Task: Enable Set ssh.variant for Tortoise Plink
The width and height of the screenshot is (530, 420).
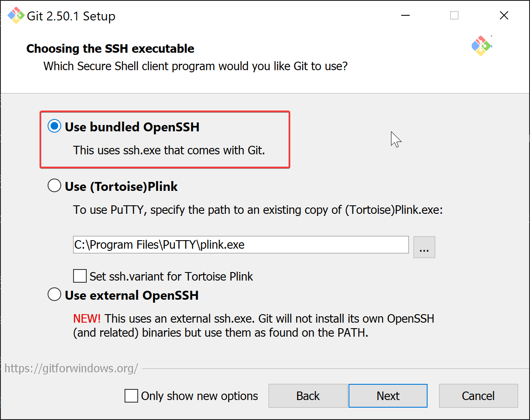Action: 80,276
